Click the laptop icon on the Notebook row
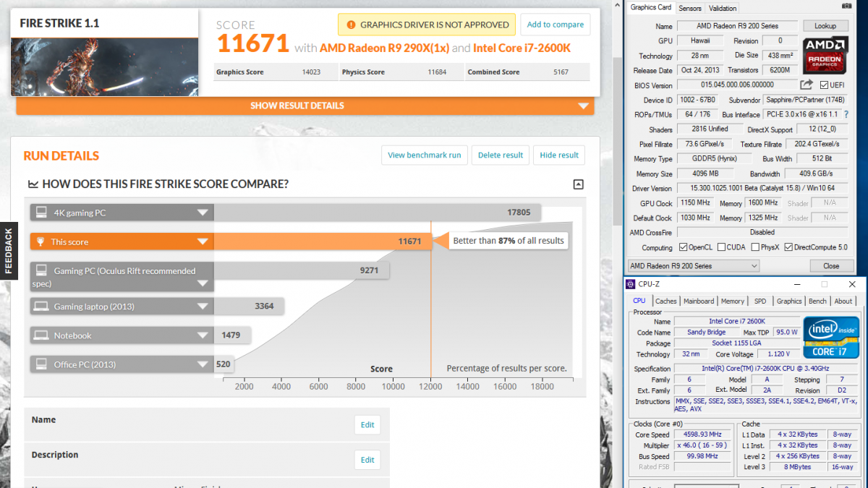The width and height of the screenshot is (868, 488). pyautogui.click(x=42, y=335)
